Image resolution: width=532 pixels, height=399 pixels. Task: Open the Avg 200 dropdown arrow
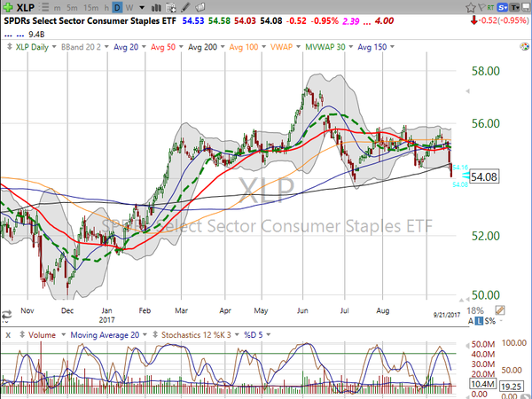[223, 47]
